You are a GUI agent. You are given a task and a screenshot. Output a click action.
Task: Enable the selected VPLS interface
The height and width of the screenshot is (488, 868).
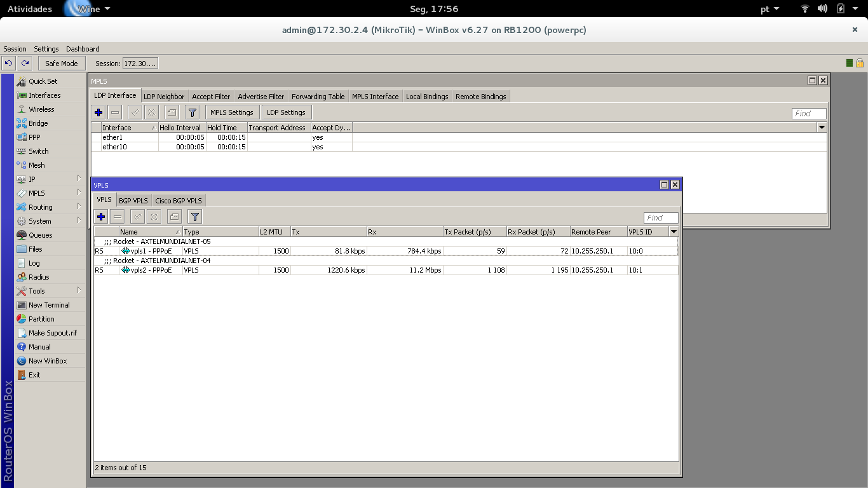[x=137, y=217]
